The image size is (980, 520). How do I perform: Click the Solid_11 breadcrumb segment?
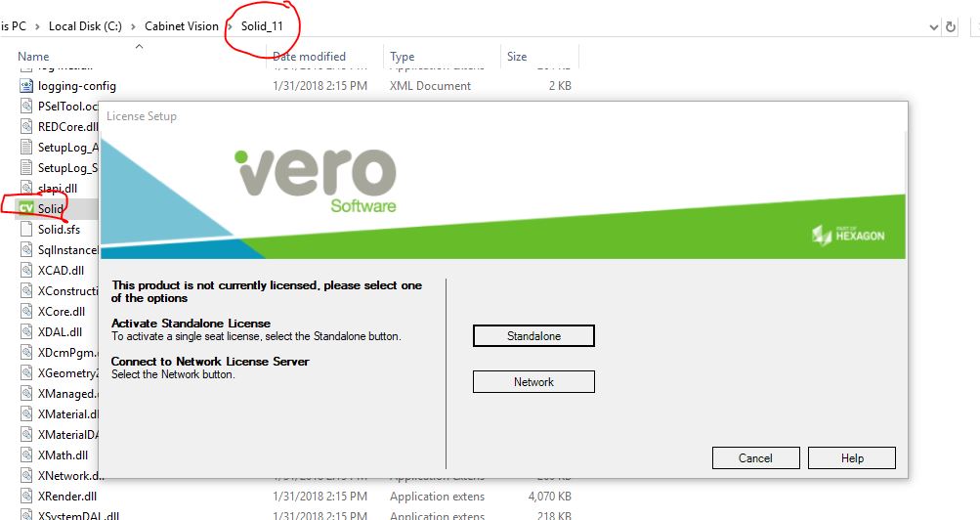point(262,26)
